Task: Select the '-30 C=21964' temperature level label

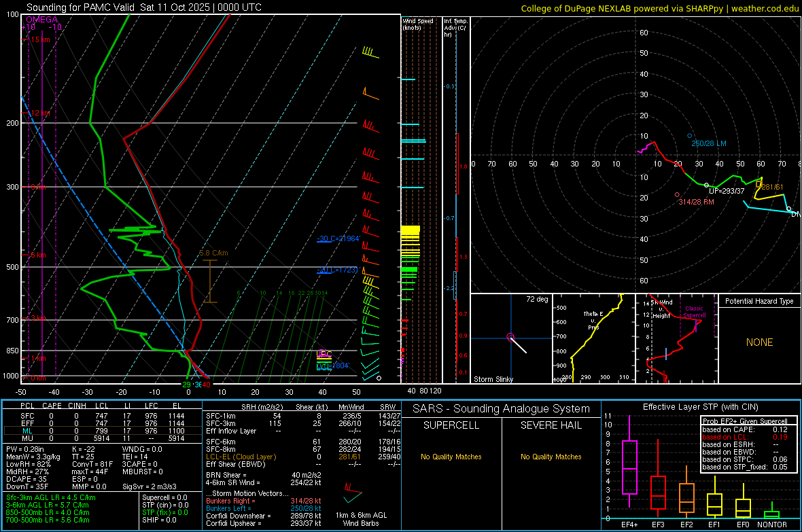Action: click(x=338, y=238)
